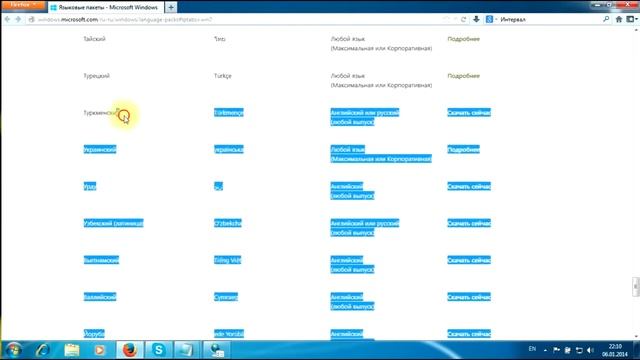The width and height of the screenshot is (640, 360).
Task: Open the network computer taskbar app
Action: pyautogui.click(x=216, y=350)
